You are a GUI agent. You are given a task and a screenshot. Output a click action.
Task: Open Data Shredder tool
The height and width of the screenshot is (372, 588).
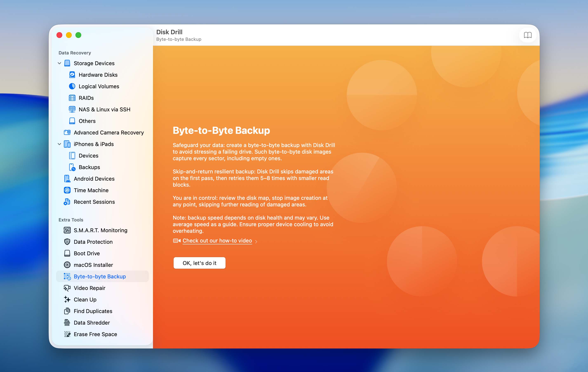[102, 323]
